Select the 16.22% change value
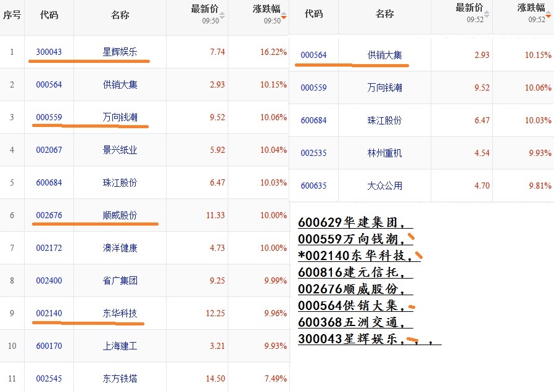This screenshot has height=392, width=554. point(273,52)
